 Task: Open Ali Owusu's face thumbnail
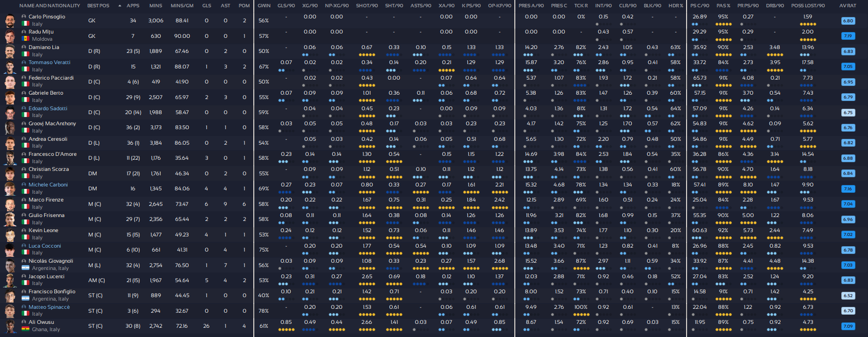point(10,326)
